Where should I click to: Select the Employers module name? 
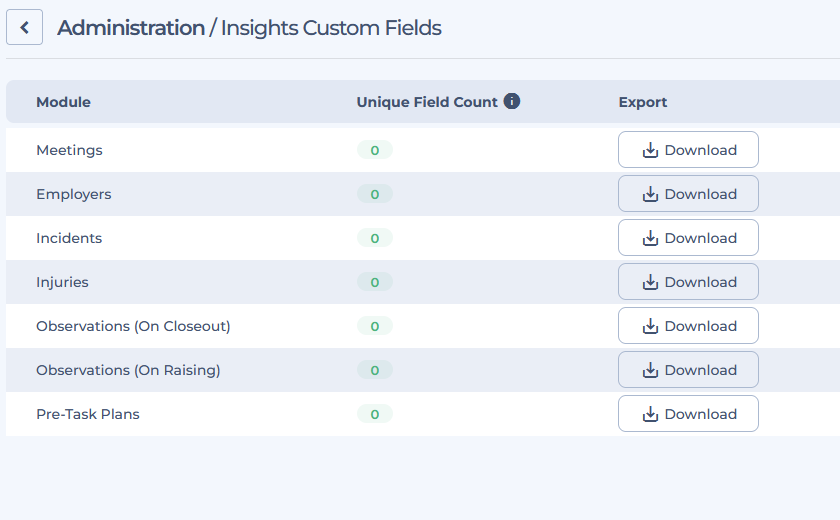(74, 194)
